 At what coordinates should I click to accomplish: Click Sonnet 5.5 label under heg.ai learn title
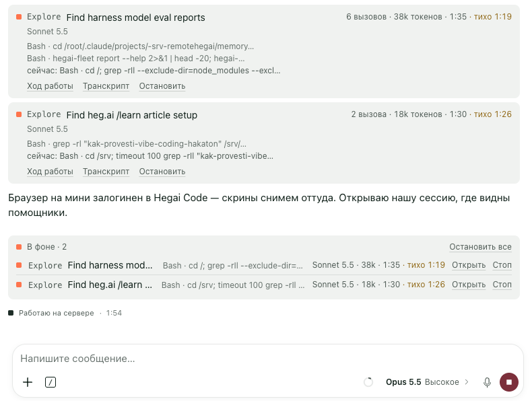coord(48,129)
